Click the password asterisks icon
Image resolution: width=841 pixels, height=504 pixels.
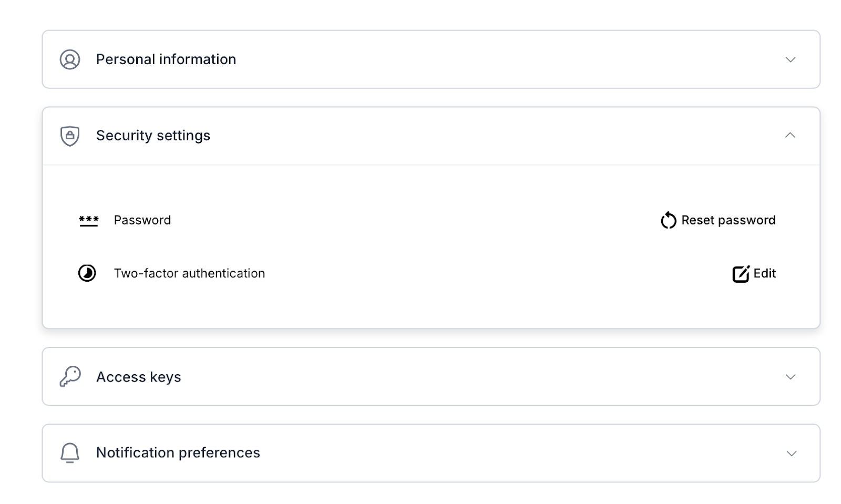point(89,221)
